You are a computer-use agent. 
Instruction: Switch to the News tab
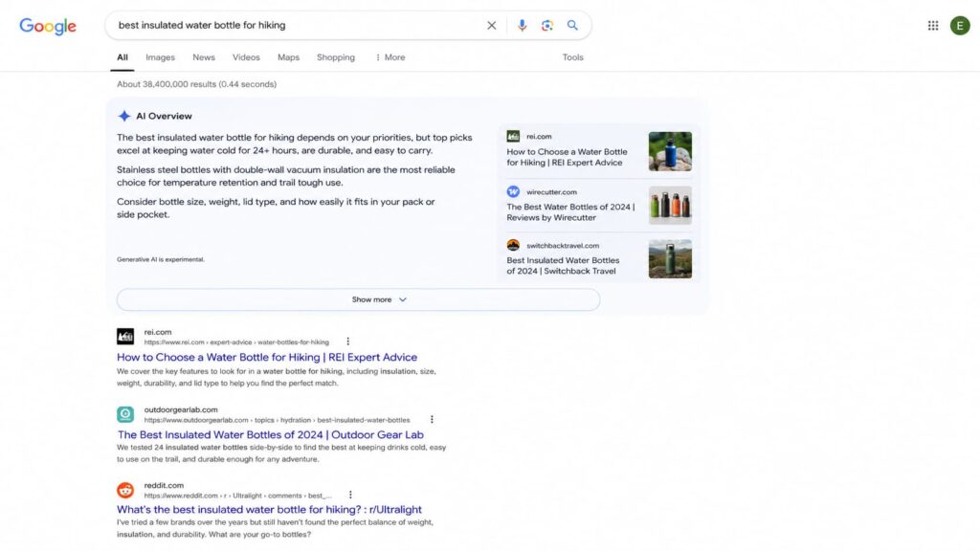pyautogui.click(x=204, y=57)
